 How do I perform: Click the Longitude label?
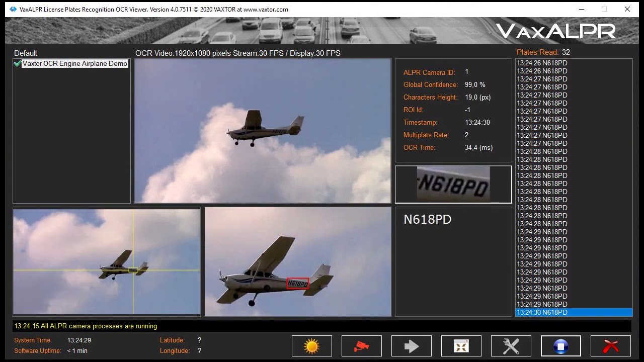[175, 351]
